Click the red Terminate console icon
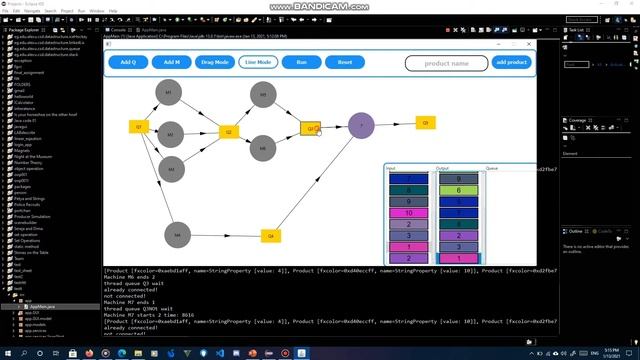640x360 pixels. tap(448, 30)
